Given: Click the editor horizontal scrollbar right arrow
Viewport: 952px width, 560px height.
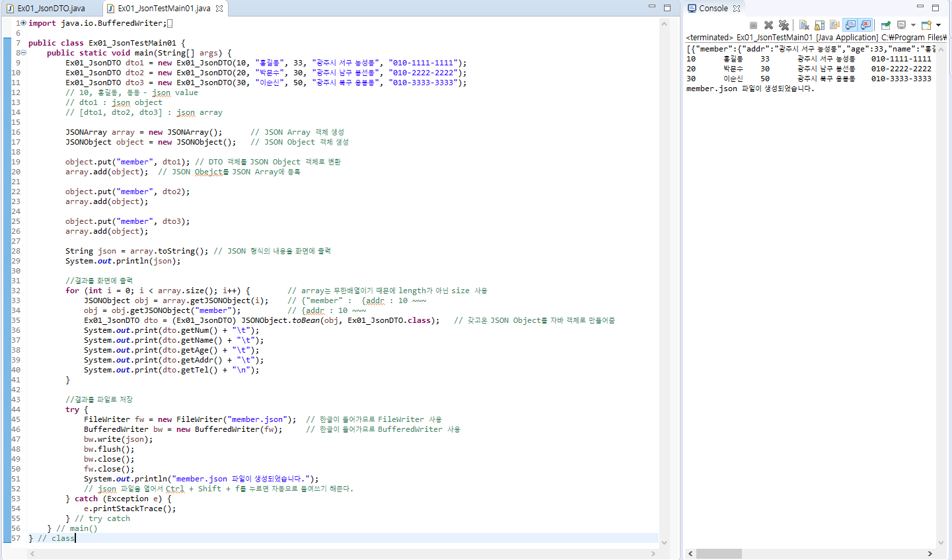Looking at the screenshot, I should 653,554.
